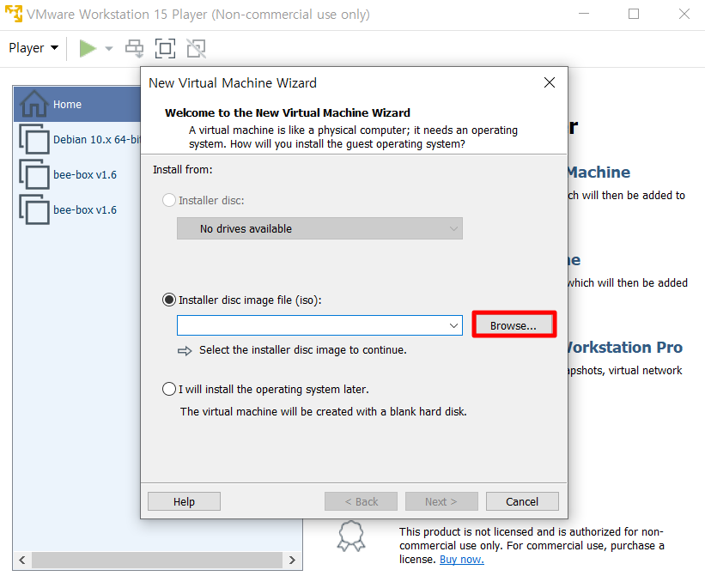Minimize the VMware Player window
The height and width of the screenshot is (588, 705).
tap(584, 14)
